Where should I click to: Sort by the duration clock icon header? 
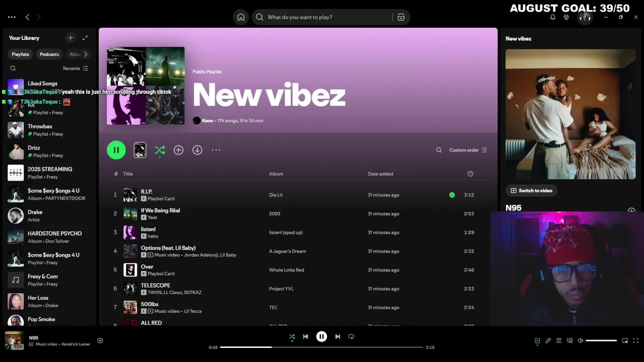(x=470, y=174)
